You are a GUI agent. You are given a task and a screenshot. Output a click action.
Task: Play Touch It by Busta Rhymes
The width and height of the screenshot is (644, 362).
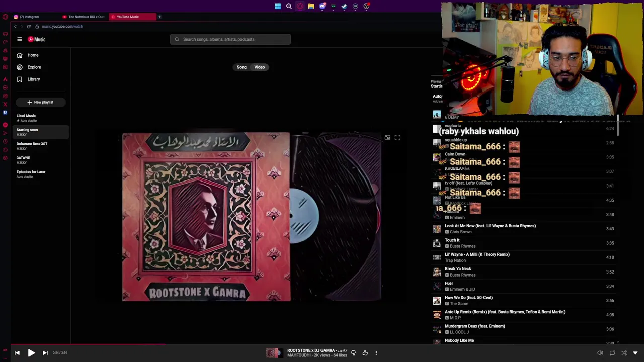pos(523,243)
